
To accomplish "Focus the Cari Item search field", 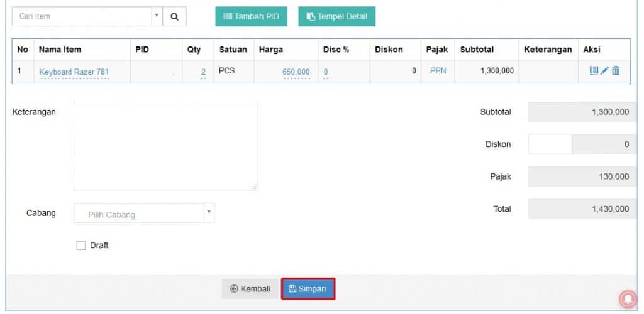I will point(82,16).
